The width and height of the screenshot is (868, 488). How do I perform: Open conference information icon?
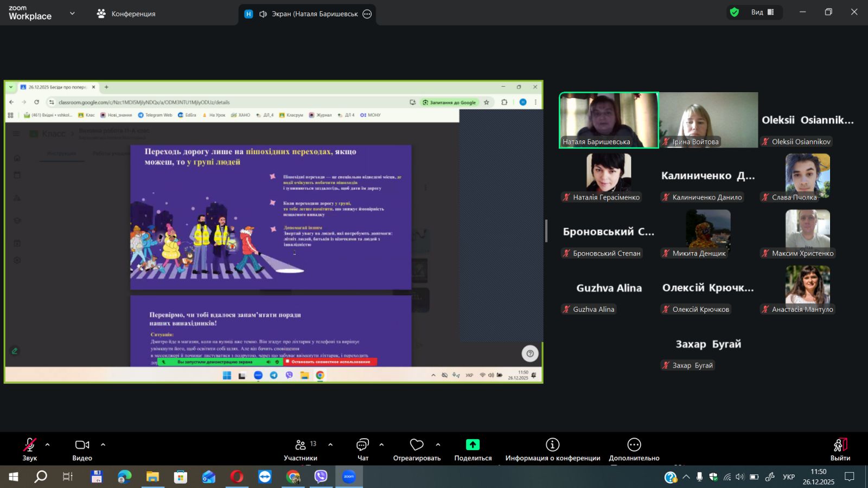pyautogui.click(x=552, y=445)
